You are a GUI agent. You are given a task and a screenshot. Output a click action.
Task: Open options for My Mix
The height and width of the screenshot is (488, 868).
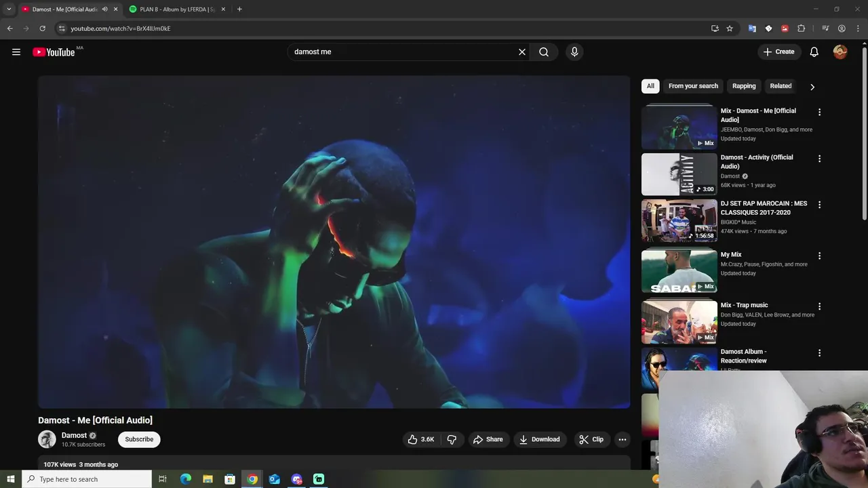819,256
